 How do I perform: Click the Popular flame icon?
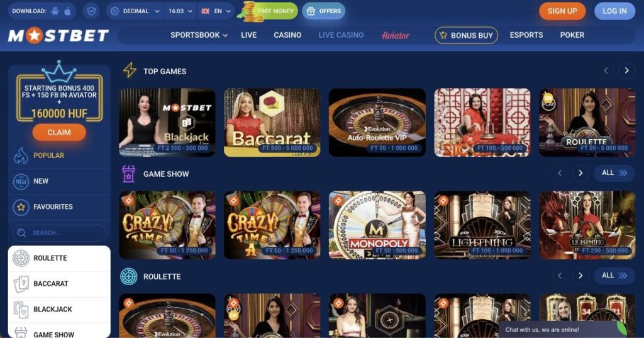click(x=21, y=155)
